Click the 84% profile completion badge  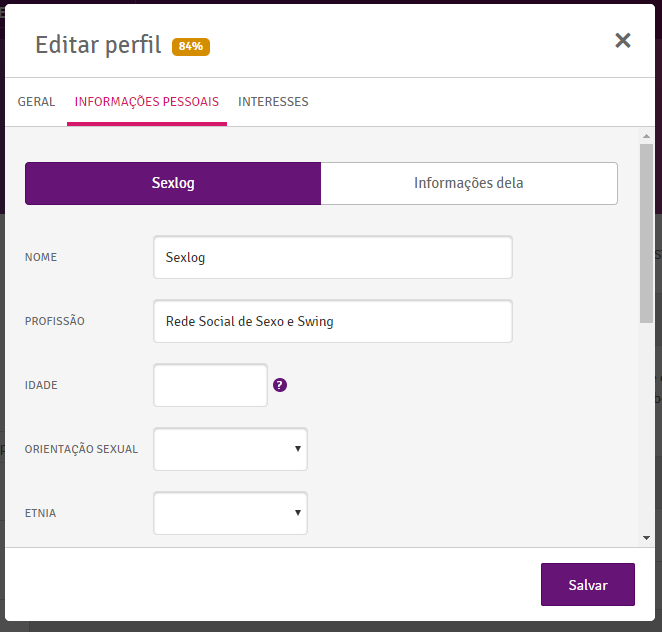point(191,46)
